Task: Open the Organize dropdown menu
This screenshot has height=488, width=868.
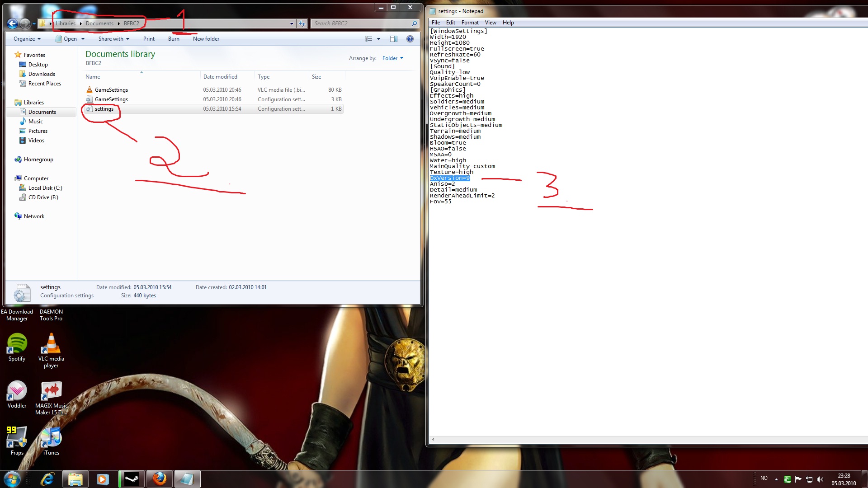Action: point(27,39)
